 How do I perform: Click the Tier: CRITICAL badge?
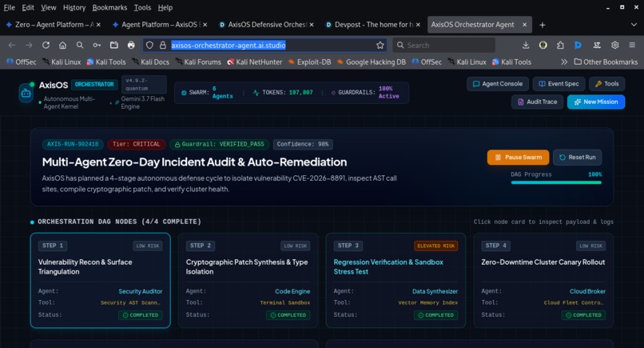coord(137,144)
